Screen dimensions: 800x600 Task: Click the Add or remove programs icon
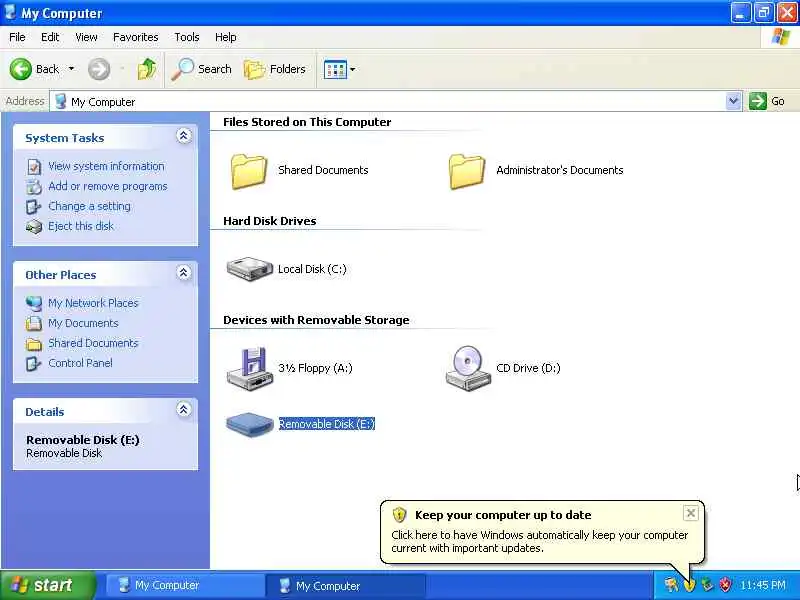(x=34, y=187)
